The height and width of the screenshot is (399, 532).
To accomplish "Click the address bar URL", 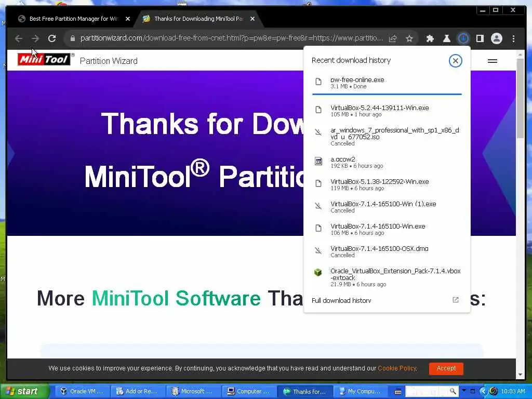I will pos(231,38).
